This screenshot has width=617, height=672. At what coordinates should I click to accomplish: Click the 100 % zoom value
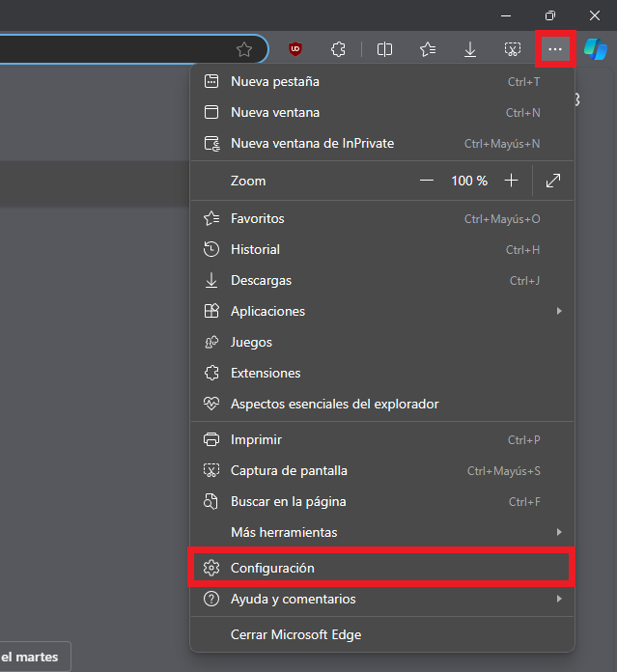(469, 181)
